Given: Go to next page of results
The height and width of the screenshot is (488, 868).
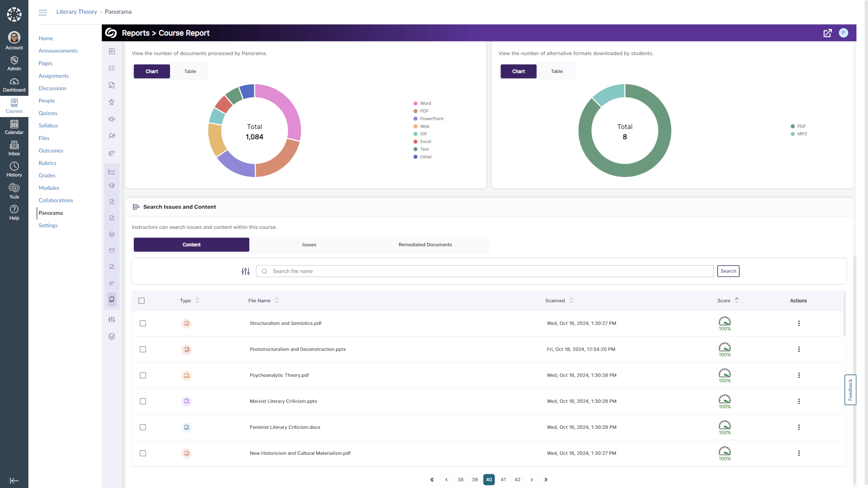Looking at the screenshot, I should click(x=532, y=480).
